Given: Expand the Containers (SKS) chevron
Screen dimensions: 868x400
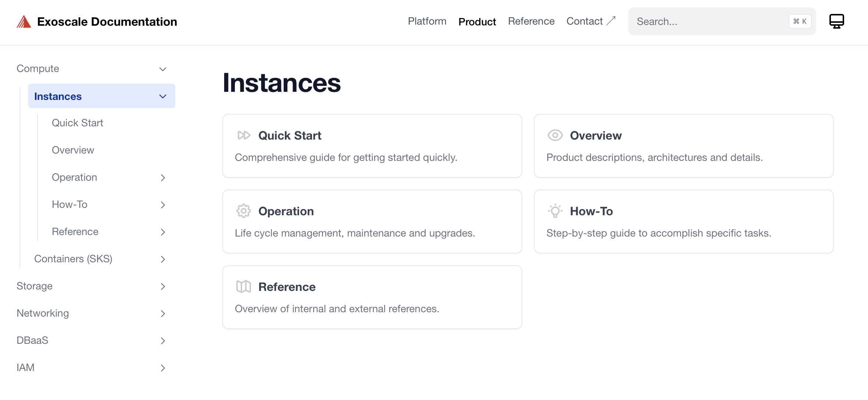Looking at the screenshot, I should point(163,259).
